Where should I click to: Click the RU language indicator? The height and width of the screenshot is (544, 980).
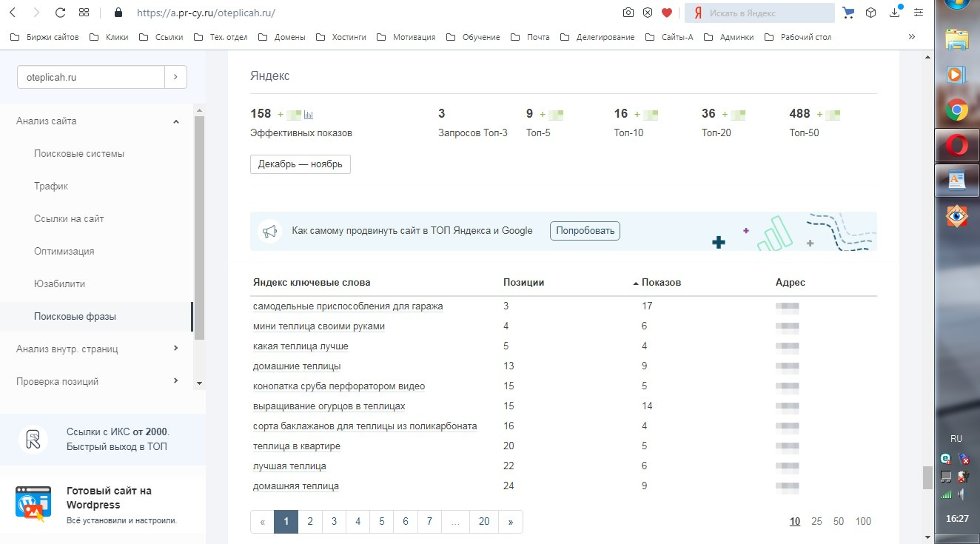tap(956, 438)
